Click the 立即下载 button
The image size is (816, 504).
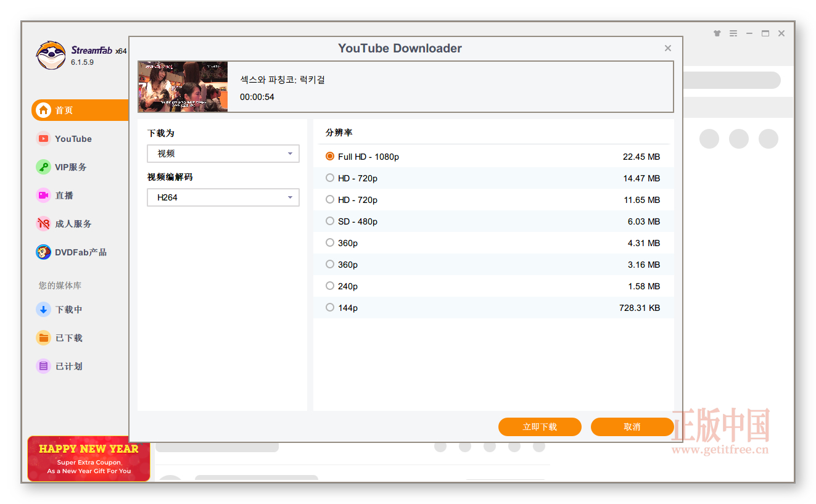(x=540, y=427)
